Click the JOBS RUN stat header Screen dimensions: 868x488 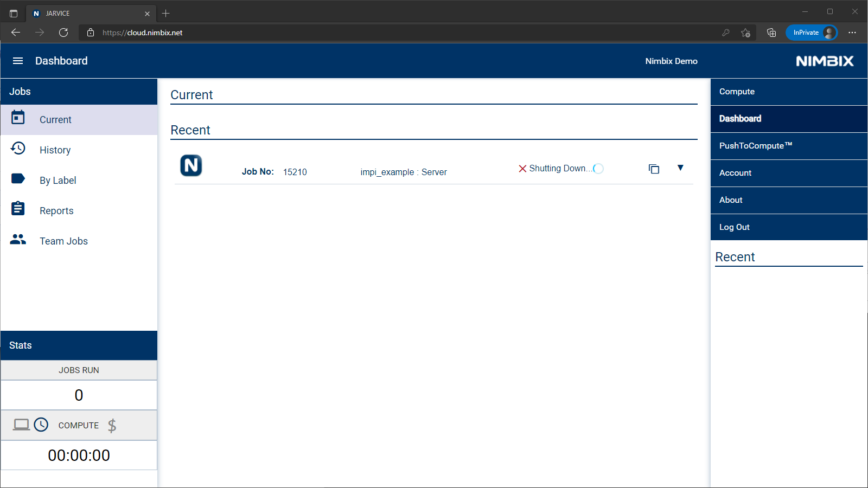pos(79,370)
